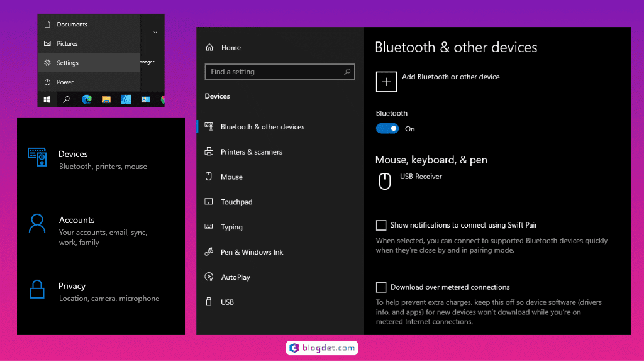644x362 pixels.
Task: Launch Microsoft Edge from the taskbar
Action: tap(86, 99)
